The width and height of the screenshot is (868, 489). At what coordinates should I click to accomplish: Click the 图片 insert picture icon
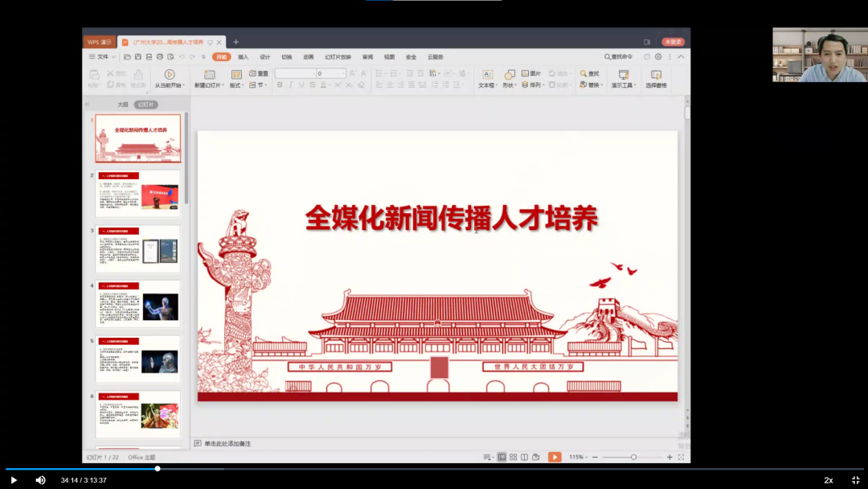tap(531, 73)
